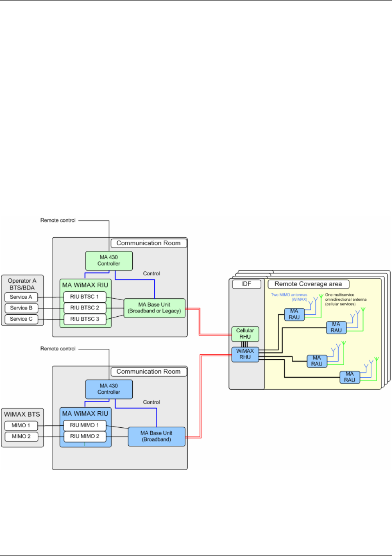The height and width of the screenshot is (556, 392).
Task: Select the RIU MIMO 1 box
Action: pyautogui.click(x=85, y=425)
